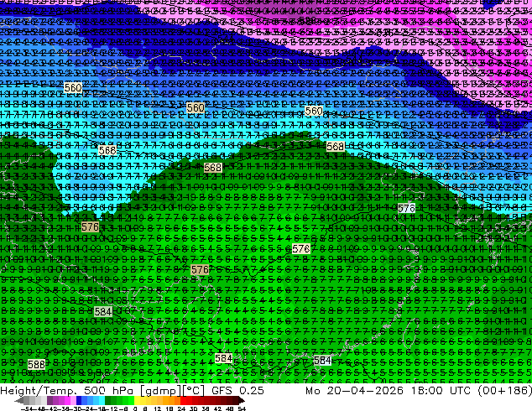Click the '[°C]' temperature unit label
This screenshot has height=411, width=532.
pyautogui.click(x=193, y=391)
